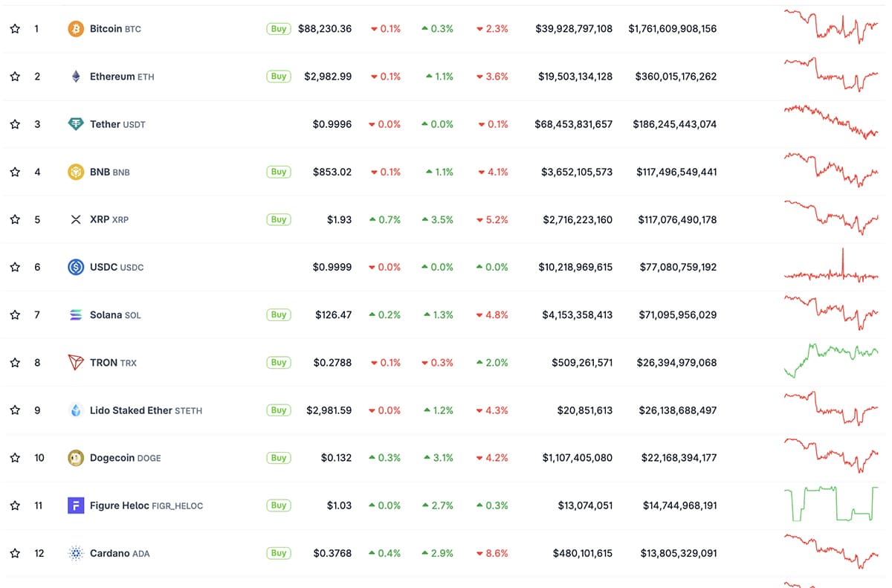
Task: Click the Tether USDT logo icon
Action: (74, 123)
